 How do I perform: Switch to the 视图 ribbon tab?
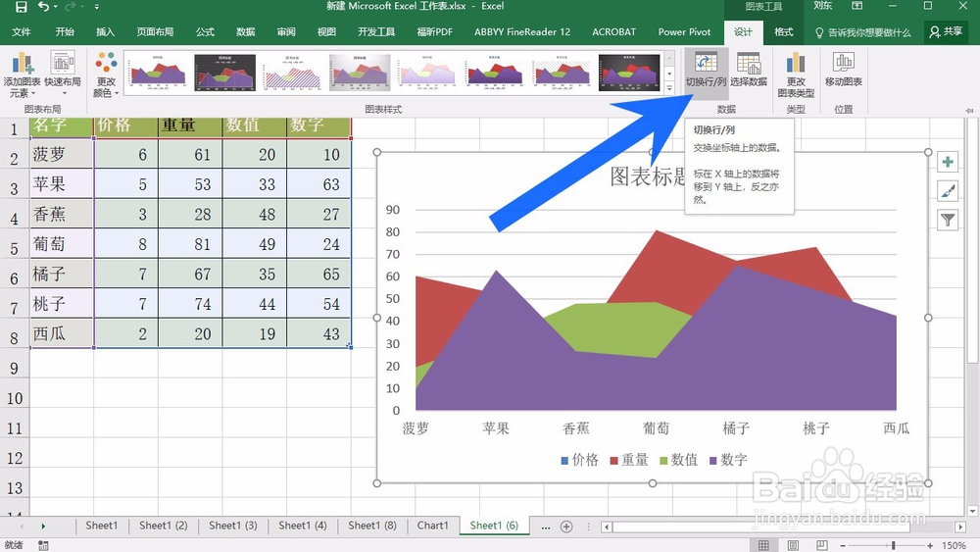(326, 32)
